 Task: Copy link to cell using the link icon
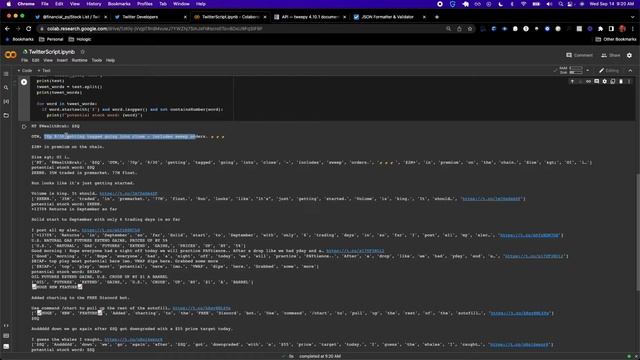pyautogui.click(x=588, y=82)
